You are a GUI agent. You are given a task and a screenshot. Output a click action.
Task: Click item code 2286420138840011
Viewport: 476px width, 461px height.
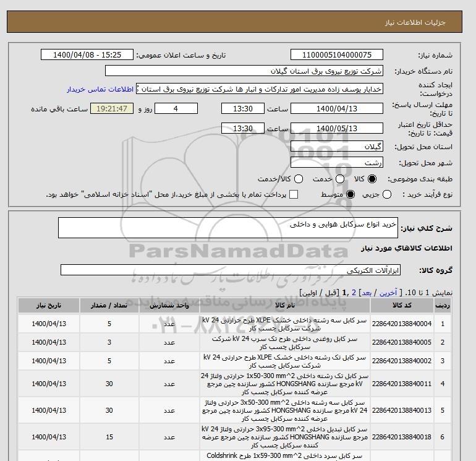pos(402,384)
